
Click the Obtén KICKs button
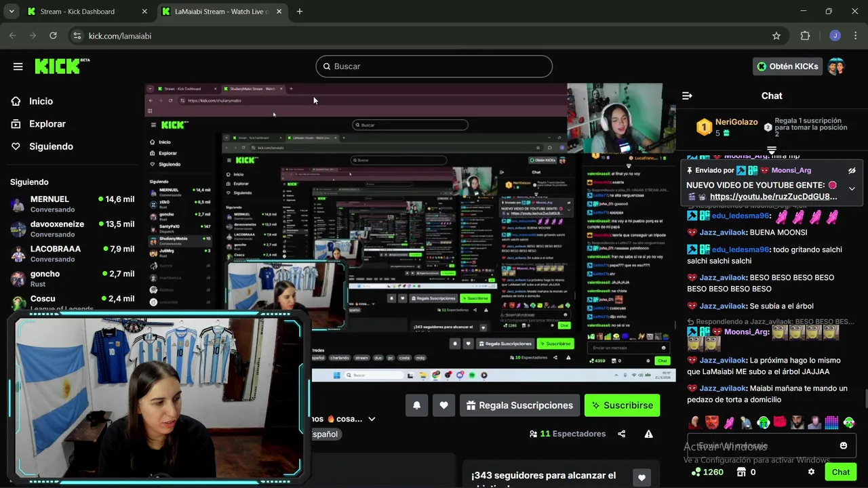tap(787, 66)
